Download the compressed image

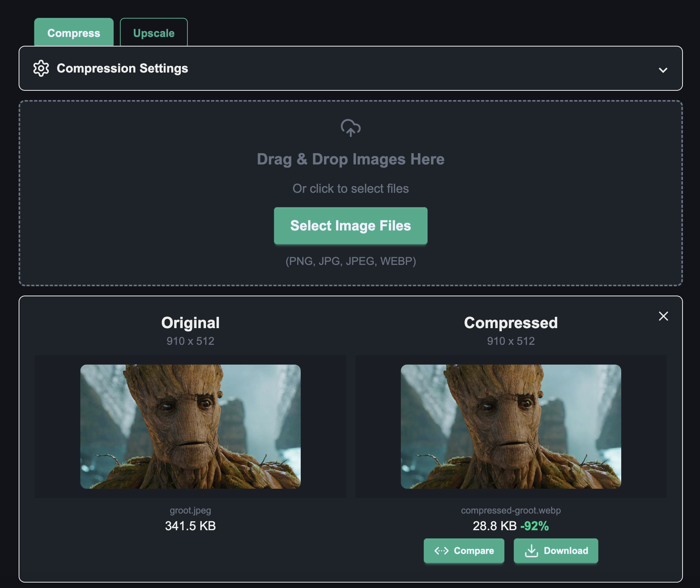point(556,551)
